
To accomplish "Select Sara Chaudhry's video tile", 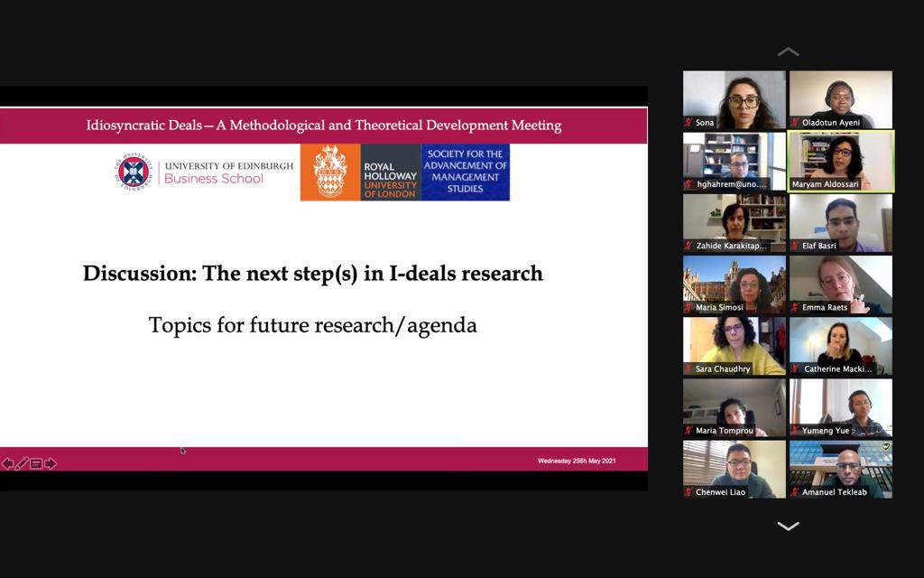I will 735,346.
